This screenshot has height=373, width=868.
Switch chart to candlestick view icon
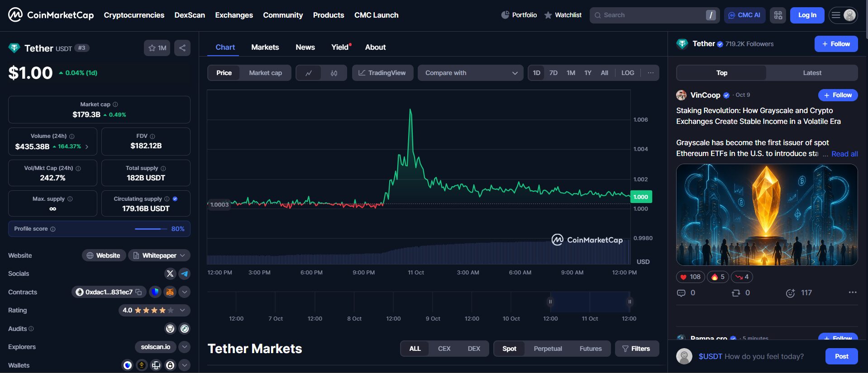tap(334, 73)
